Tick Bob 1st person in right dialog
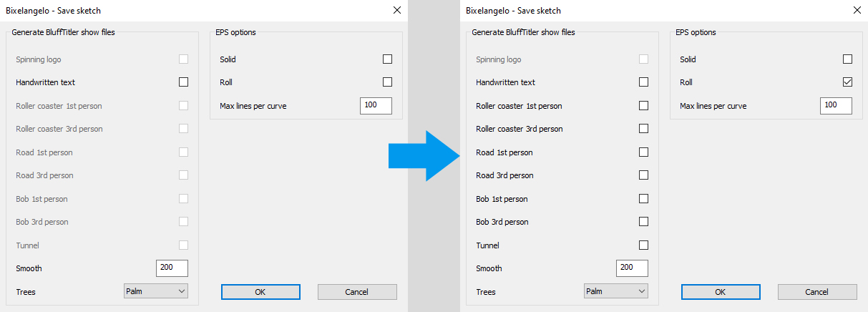The image size is (868, 312). point(643,199)
